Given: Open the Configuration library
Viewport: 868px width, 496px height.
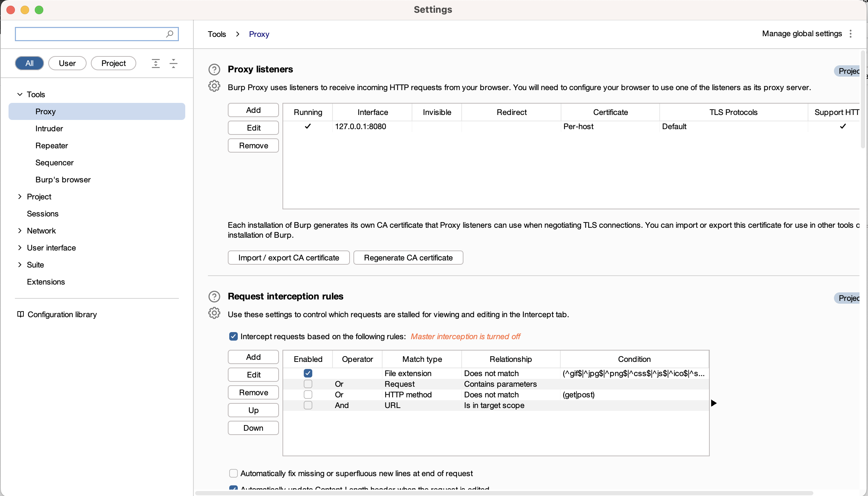Looking at the screenshot, I should [62, 314].
